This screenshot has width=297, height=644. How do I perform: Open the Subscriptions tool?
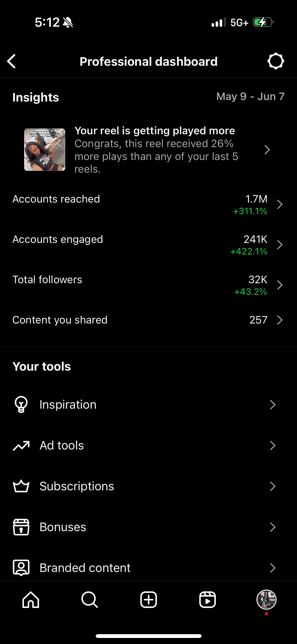(77, 486)
